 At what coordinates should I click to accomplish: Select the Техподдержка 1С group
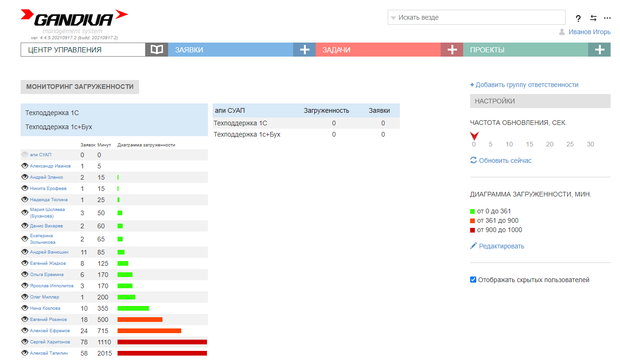52,113
